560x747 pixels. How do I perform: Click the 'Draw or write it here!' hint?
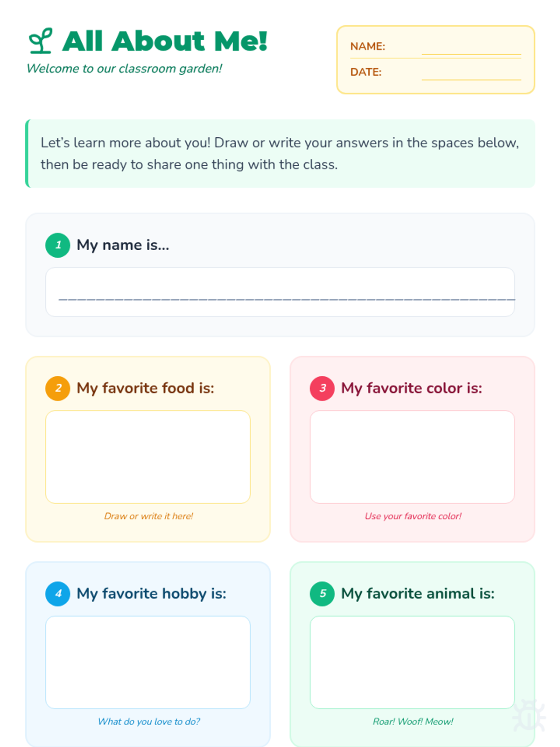tap(148, 516)
